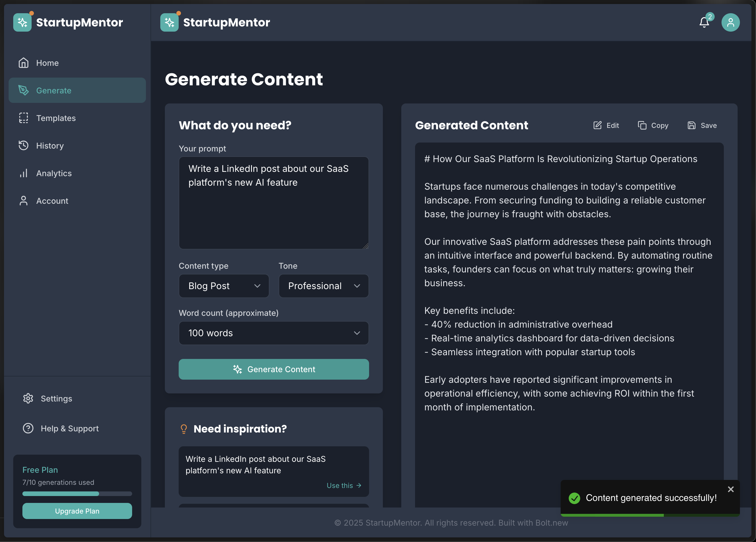756x542 pixels.
Task: Click the Save disk icon
Action: [x=691, y=125]
